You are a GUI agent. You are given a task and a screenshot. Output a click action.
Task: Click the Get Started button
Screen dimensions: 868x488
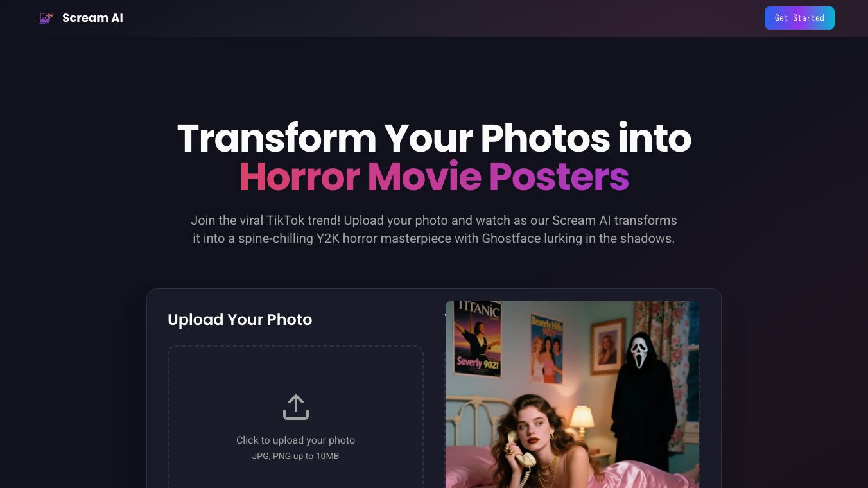(799, 18)
